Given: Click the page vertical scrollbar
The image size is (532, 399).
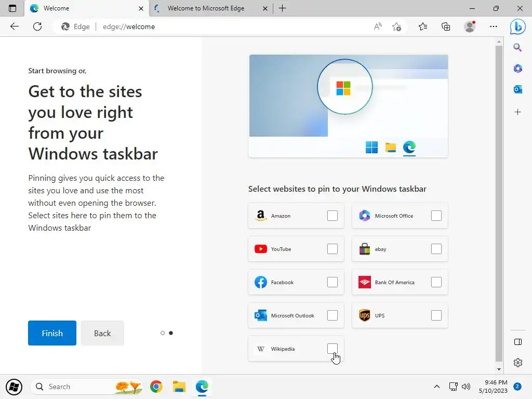Looking at the screenshot, I should (499, 204).
